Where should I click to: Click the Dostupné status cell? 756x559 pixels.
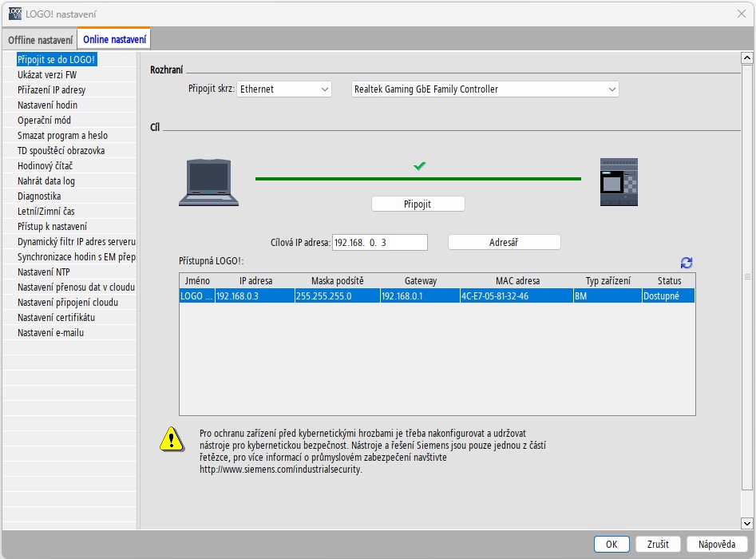click(x=669, y=295)
